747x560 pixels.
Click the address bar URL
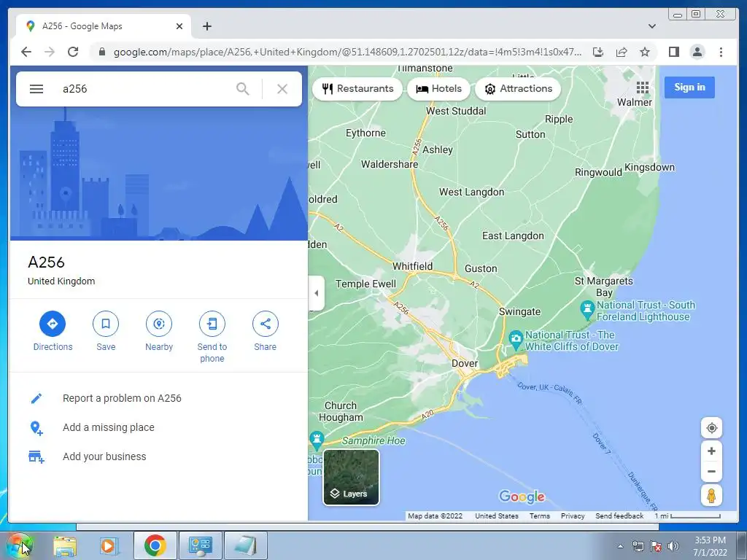click(347, 52)
